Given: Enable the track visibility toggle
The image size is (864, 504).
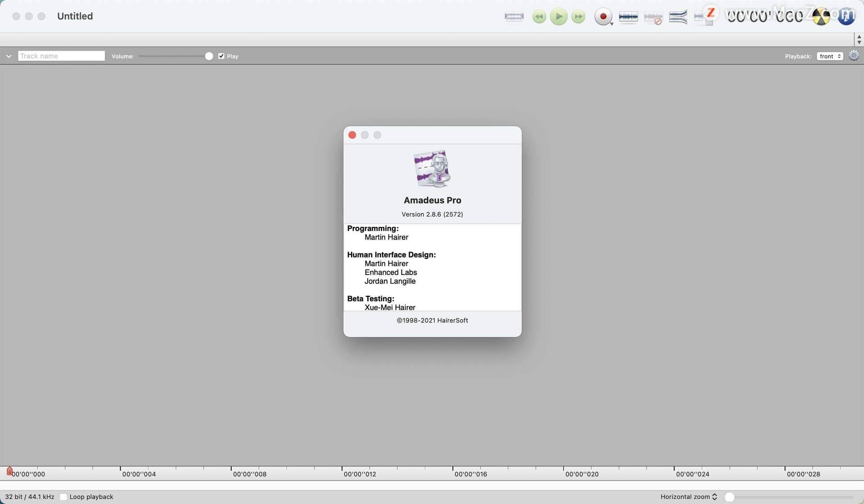Looking at the screenshot, I should [x=9, y=56].
